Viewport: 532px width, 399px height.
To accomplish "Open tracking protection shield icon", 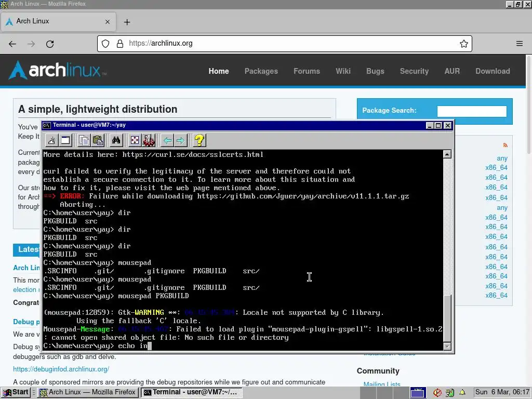I will tap(105, 44).
